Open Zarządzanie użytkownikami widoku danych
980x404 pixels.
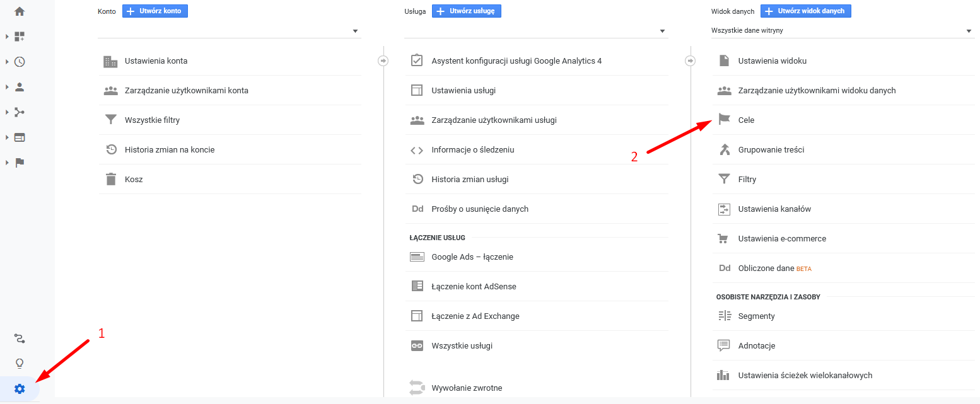point(844,91)
